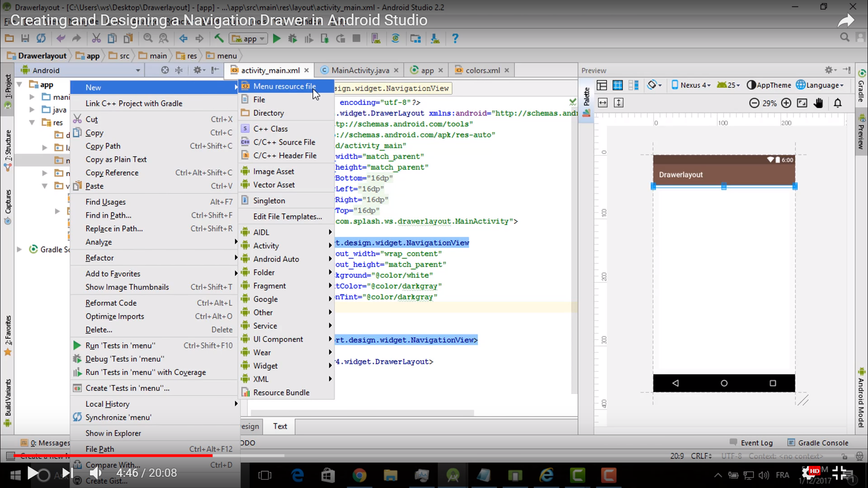Choose Vector Asset in the New submenu

coord(286,185)
